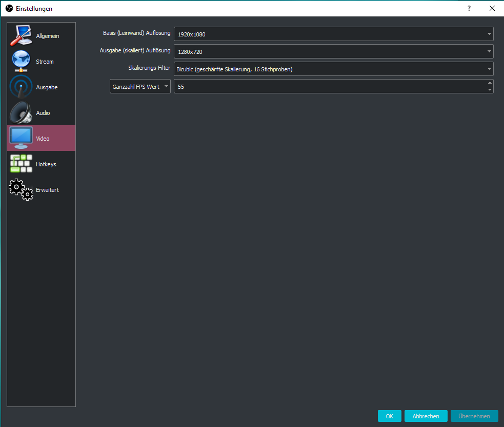
Task: Click the Übernehmen button
Action: tap(474, 416)
